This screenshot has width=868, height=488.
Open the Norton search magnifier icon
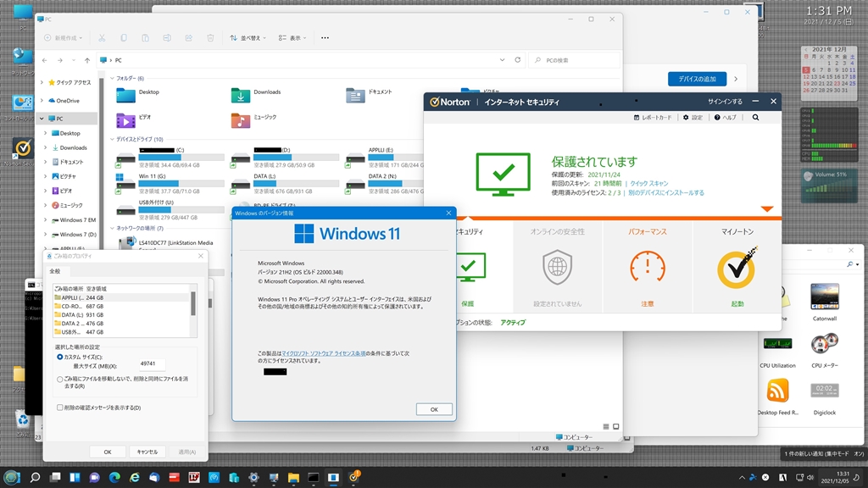click(x=755, y=117)
